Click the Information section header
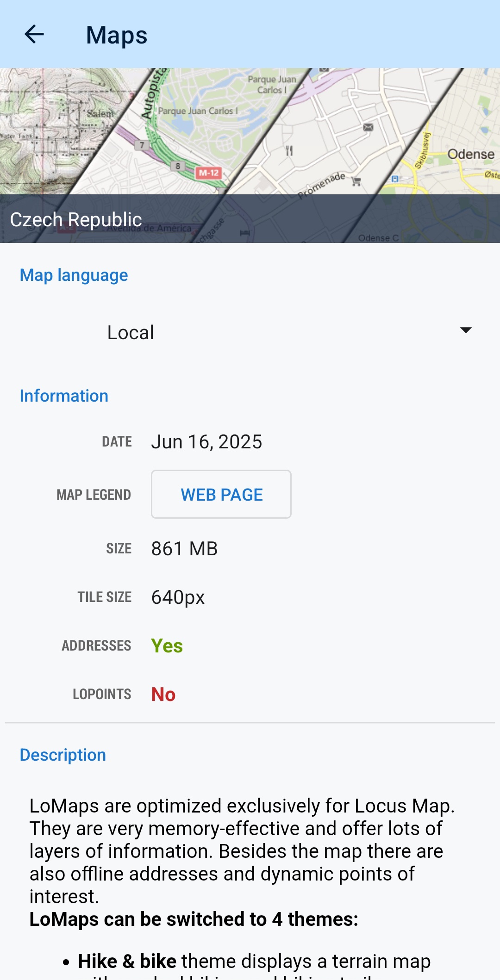 [x=64, y=396]
